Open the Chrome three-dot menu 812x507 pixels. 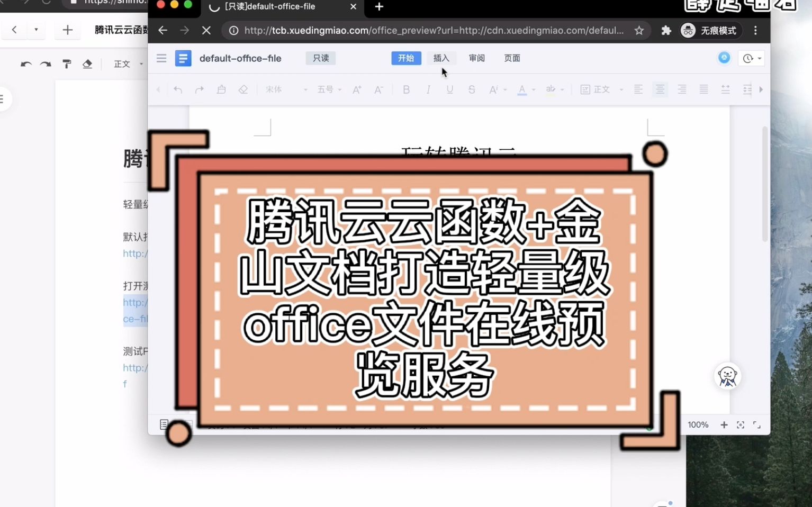click(755, 31)
